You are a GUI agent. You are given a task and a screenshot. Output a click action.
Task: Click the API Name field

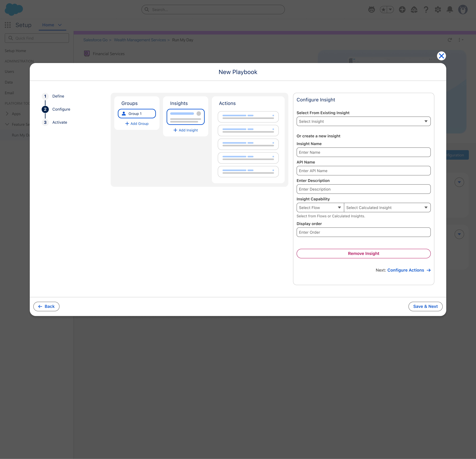(364, 171)
